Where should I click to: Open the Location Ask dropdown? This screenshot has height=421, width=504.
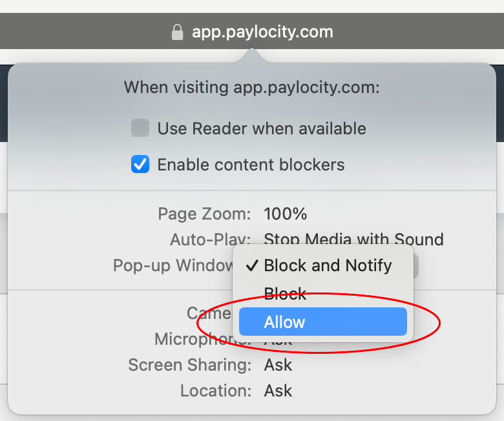tap(278, 391)
